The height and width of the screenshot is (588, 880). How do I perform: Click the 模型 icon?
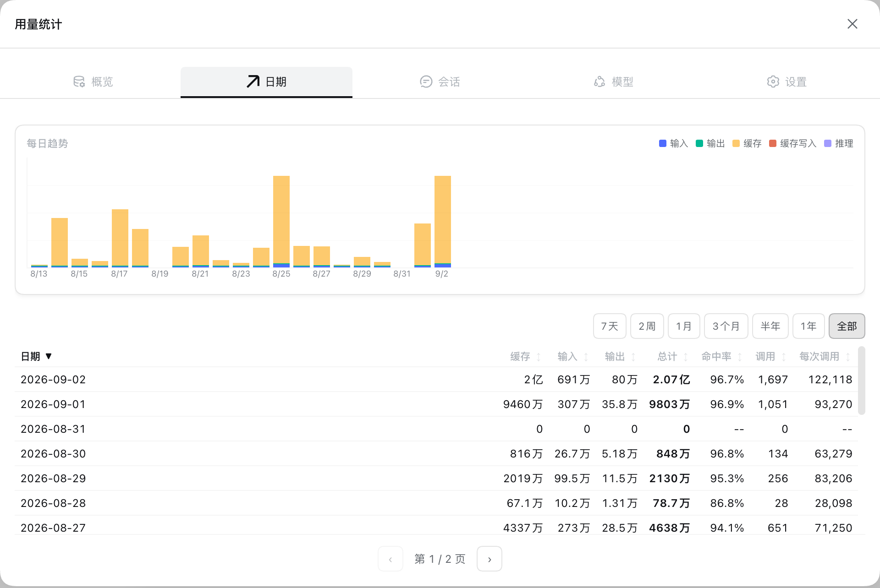pos(599,82)
